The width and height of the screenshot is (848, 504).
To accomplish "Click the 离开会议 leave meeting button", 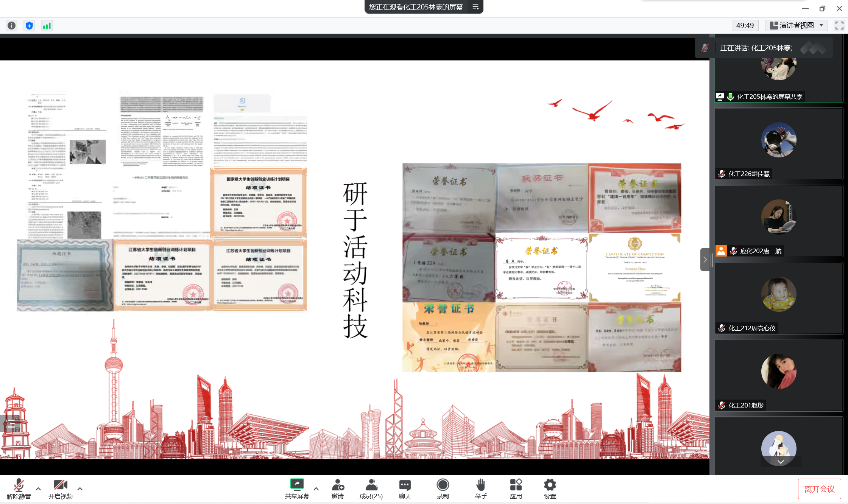I will pyautogui.click(x=819, y=489).
